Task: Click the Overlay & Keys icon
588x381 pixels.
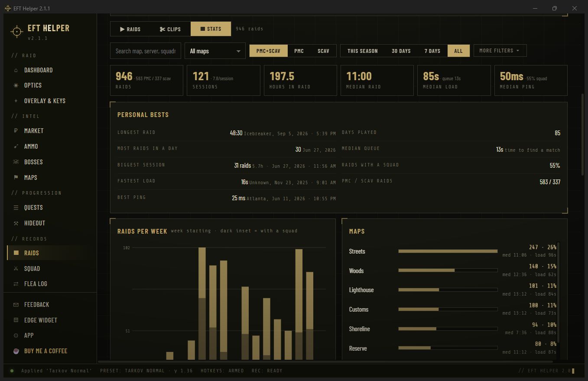Action: pyautogui.click(x=16, y=101)
